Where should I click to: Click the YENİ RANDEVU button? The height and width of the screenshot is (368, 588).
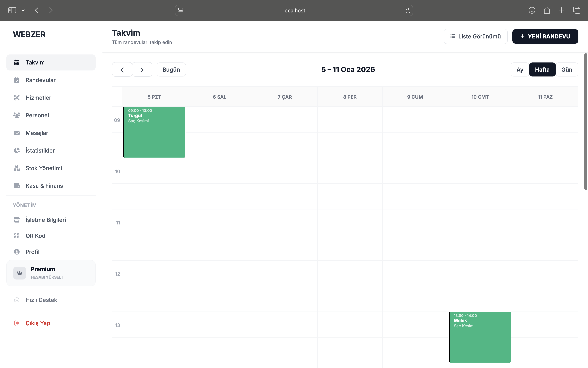click(545, 36)
